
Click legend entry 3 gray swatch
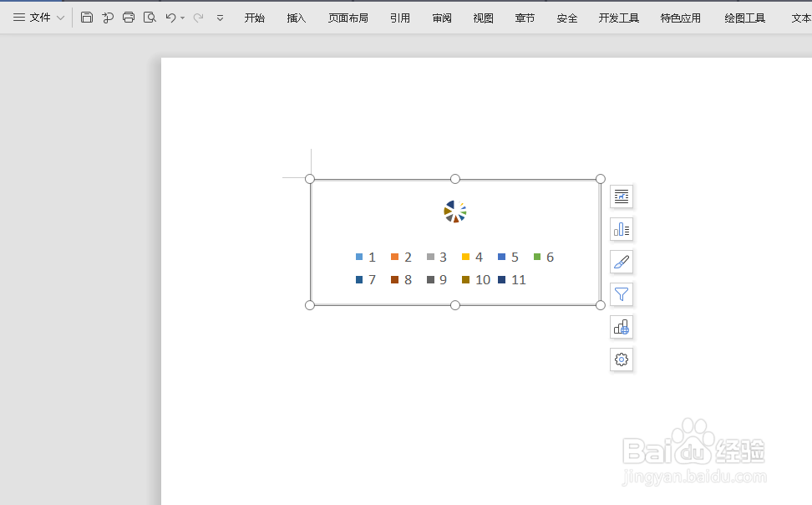click(430, 257)
